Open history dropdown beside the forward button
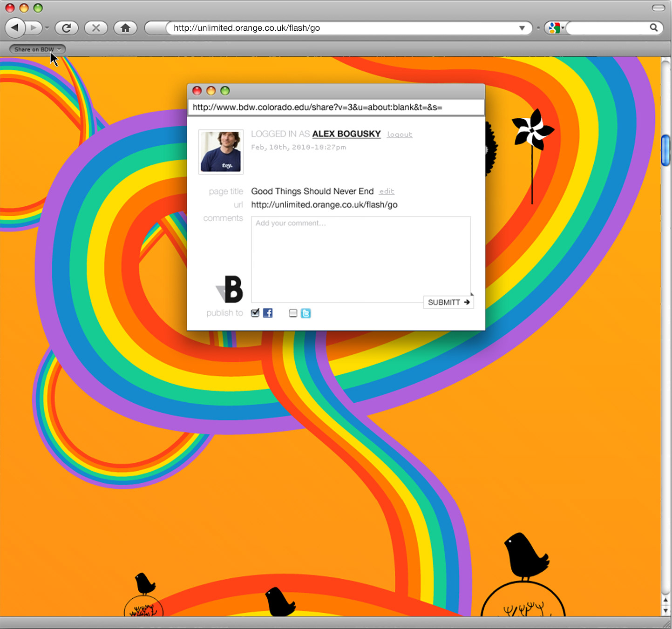This screenshot has width=672, height=629. (47, 28)
